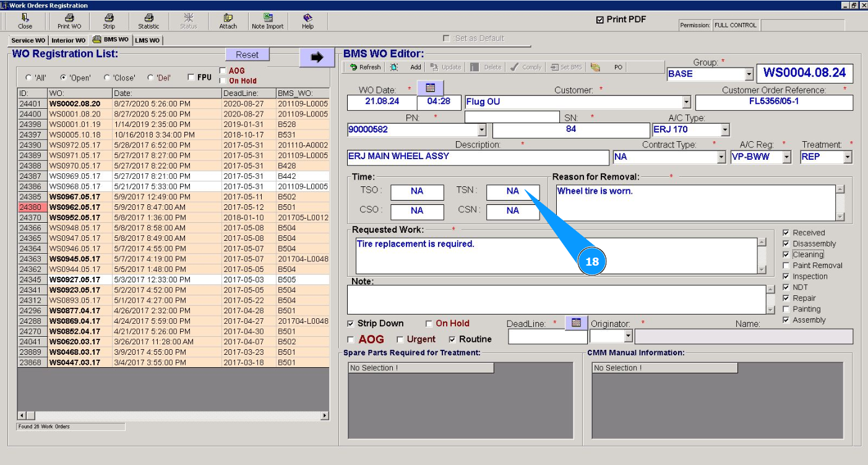Open the Strip toolbar icon
Viewport: 868px width, 465px height.
coord(109,21)
